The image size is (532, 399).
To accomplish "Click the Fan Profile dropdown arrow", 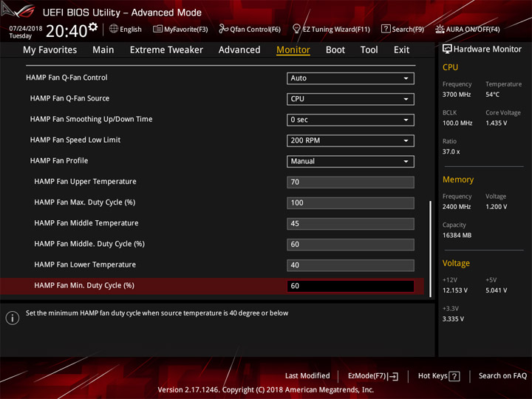I will (406, 162).
